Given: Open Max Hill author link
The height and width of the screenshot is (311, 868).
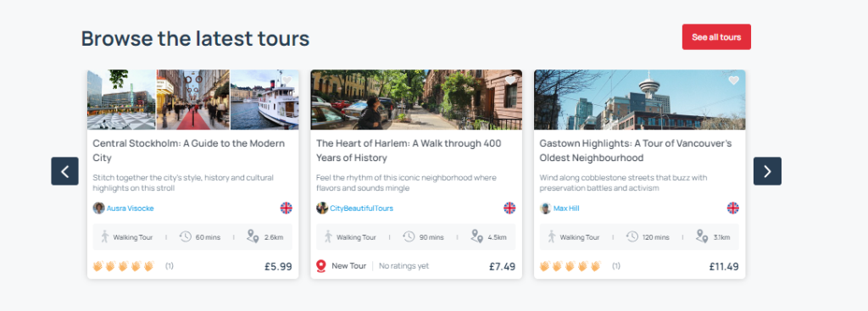Looking at the screenshot, I should pyautogui.click(x=566, y=208).
